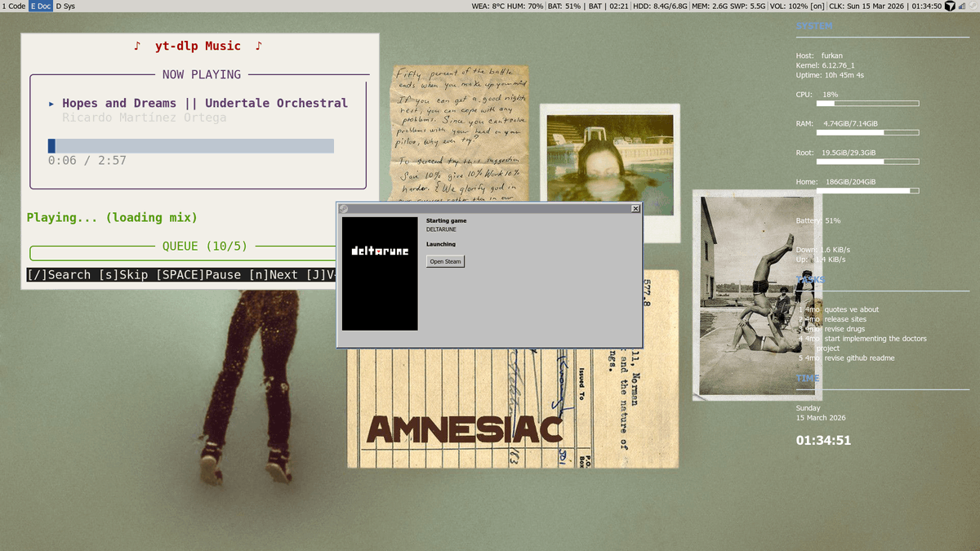Click the '0:06 / 2:57' time text
The height and width of the screenshot is (551, 980).
(x=87, y=161)
